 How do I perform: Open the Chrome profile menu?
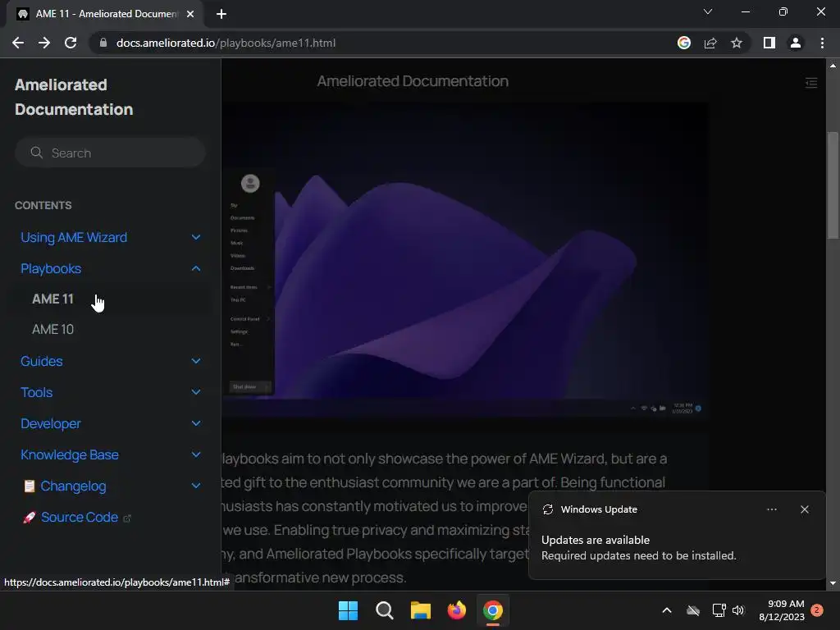pos(796,43)
